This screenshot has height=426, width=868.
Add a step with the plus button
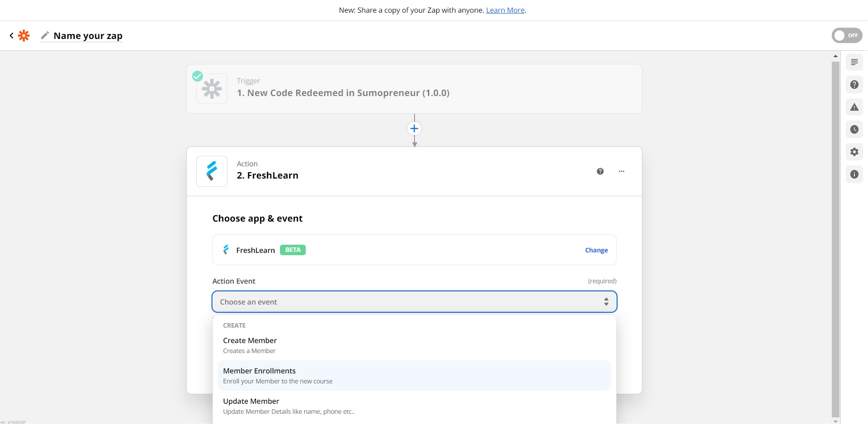pos(414,129)
